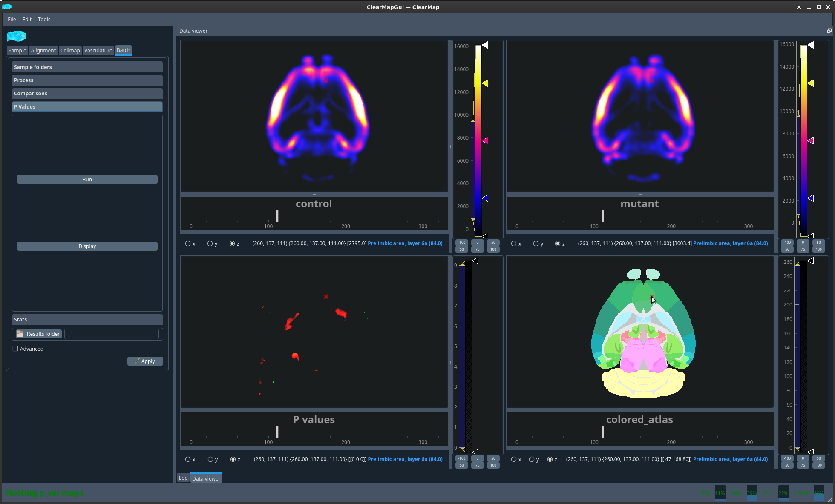The width and height of the screenshot is (835, 504).
Task: Click the Run button in P Values
Action: click(87, 179)
